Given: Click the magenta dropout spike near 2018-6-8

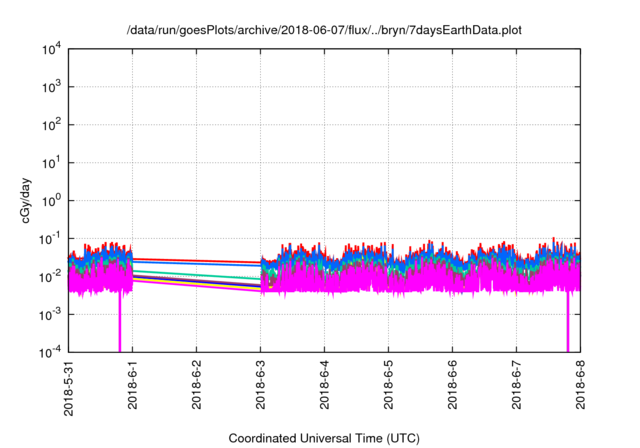Looking at the screenshot, I should tap(568, 322).
